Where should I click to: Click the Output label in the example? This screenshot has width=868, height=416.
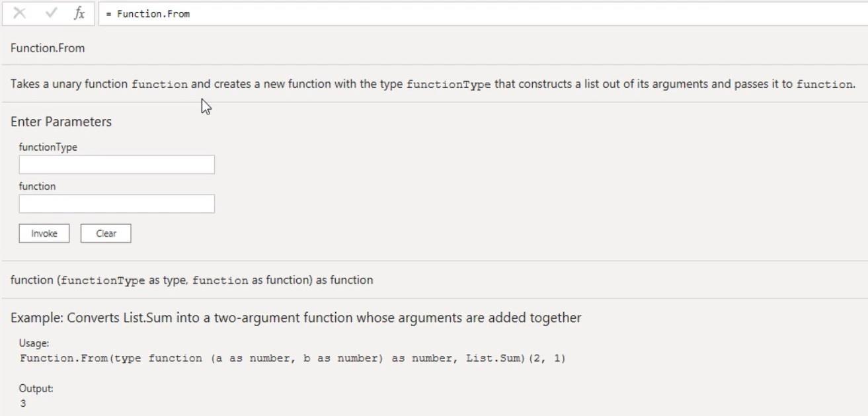36,389
